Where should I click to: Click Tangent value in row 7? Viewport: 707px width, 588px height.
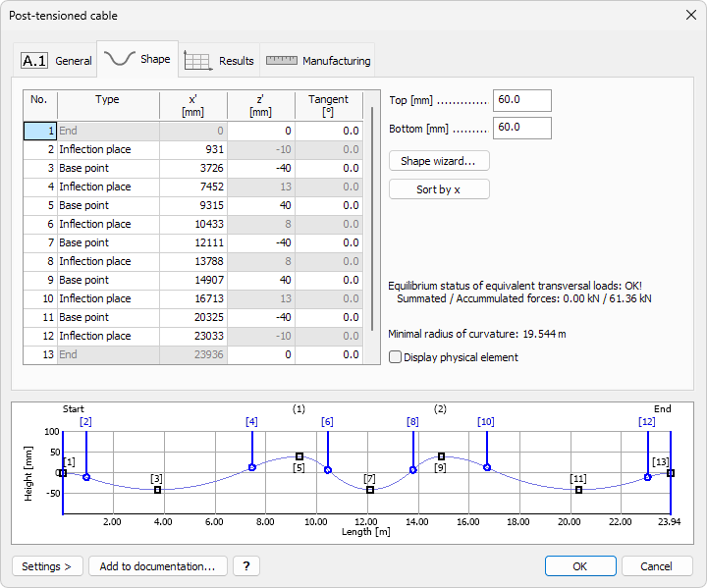pyautogui.click(x=329, y=242)
